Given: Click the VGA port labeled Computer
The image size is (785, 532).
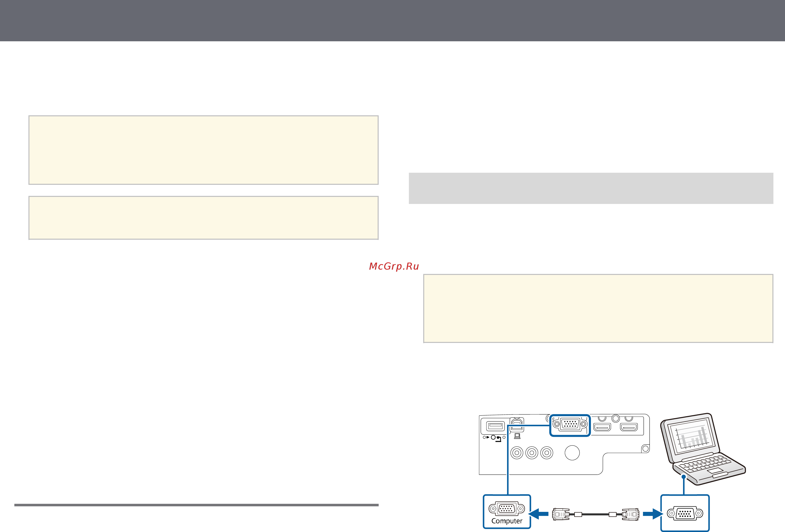Looking at the screenshot, I should coord(507,508).
